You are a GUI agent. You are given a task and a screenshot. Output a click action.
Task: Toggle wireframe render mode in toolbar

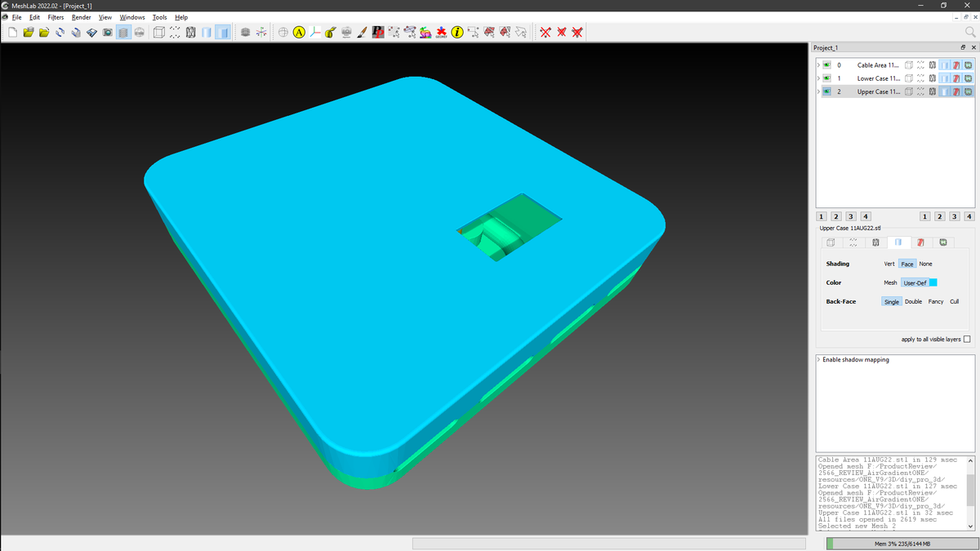pyautogui.click(x=190, y=33)
